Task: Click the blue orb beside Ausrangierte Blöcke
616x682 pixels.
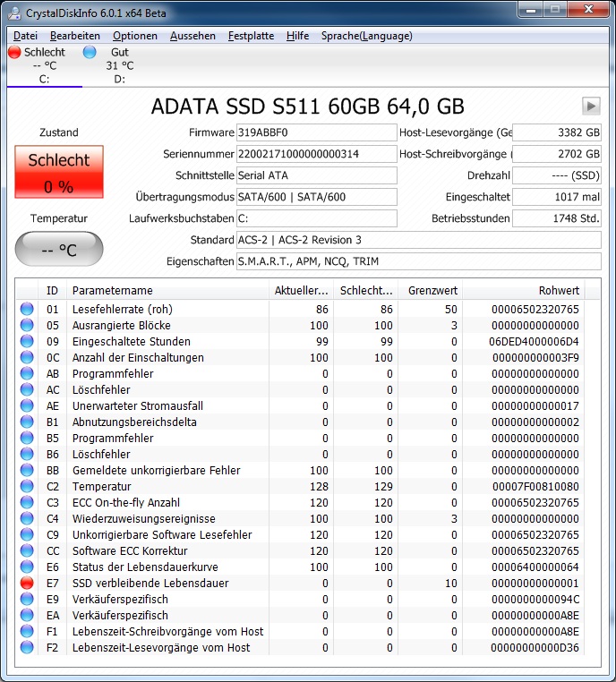Action: [x=27, y=325]
